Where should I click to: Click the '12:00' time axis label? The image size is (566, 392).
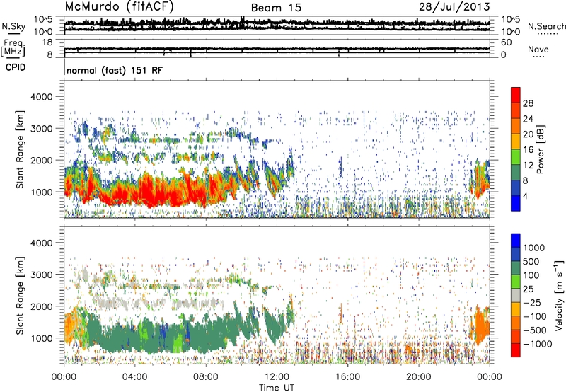pos(277,377)
